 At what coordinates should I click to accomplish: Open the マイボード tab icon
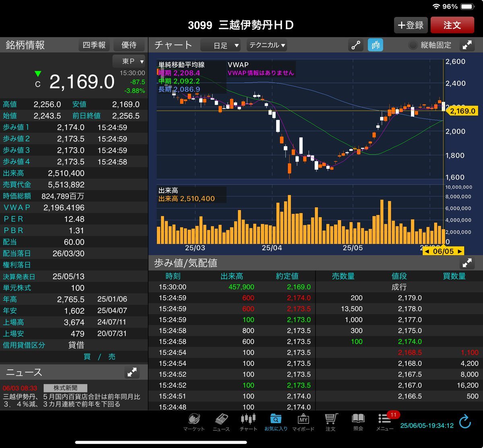pyautogui.click(x=303, y=422)
